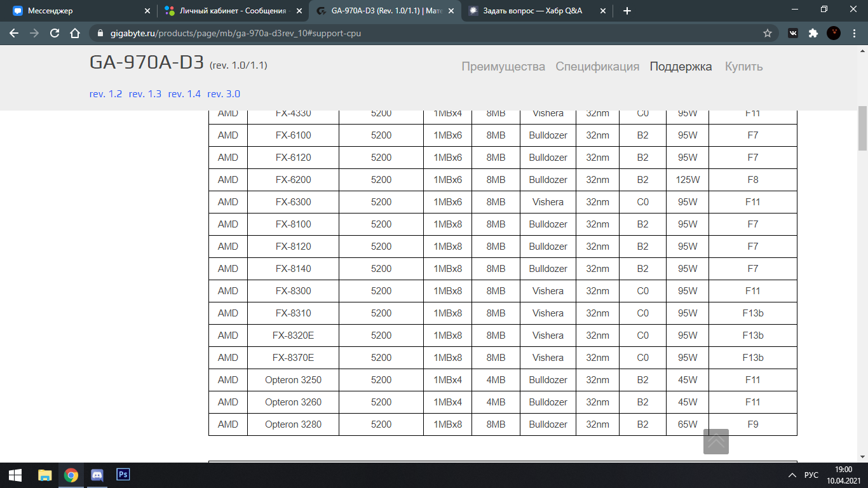This screenshot has width=868, height=488.
Task: Click Vishera in the FX-6300 row
Action: pos(548,202)
